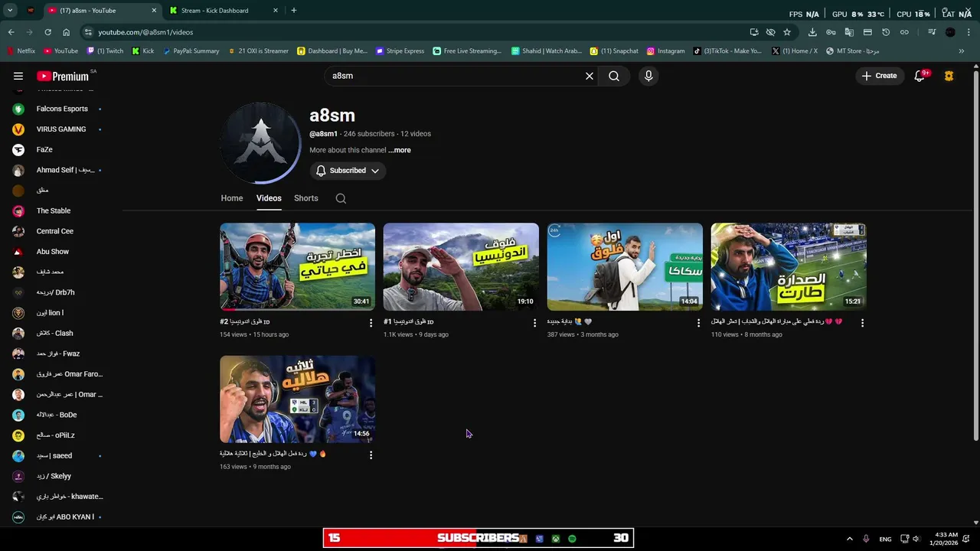Open the Twitch bookmark

coord(106,51)
